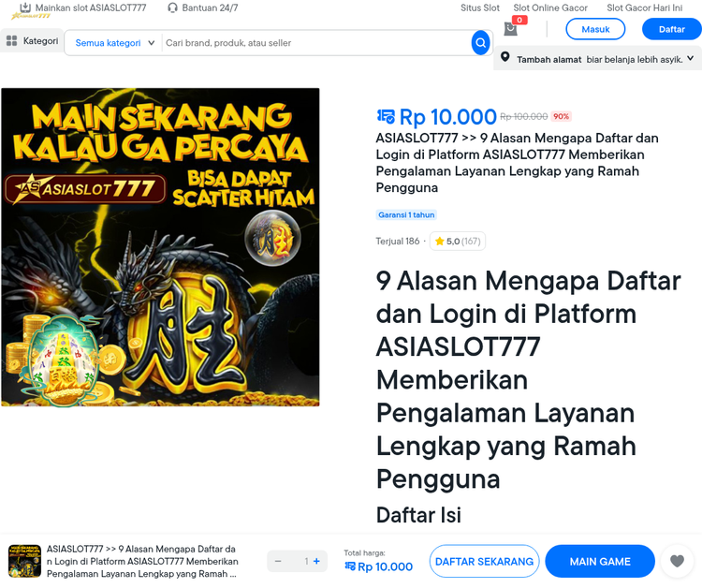
Task: Increase quantity with the plus button
Action: 316,561
